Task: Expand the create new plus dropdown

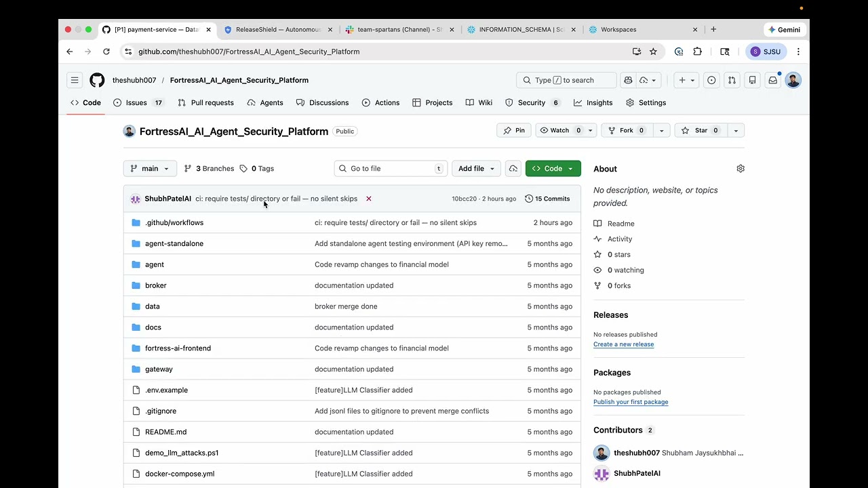Action: pyautogui.click(x=688, y=80)
